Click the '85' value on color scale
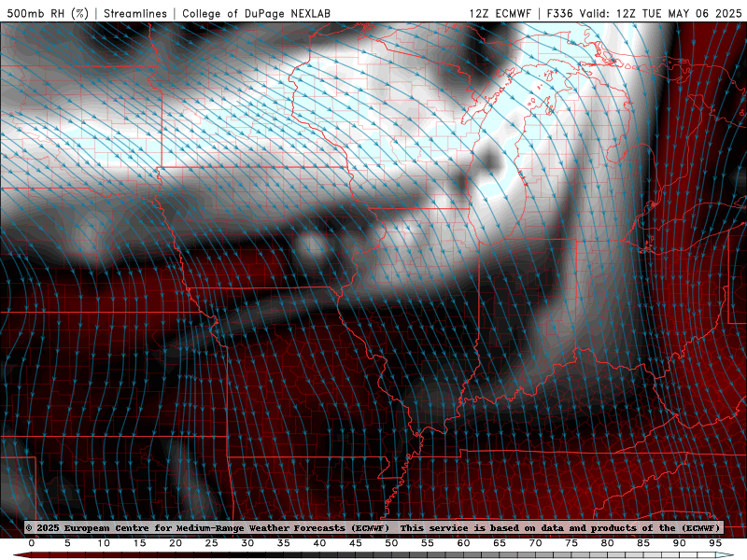Viewport: 747px width, 560px height. click(643, 543)
